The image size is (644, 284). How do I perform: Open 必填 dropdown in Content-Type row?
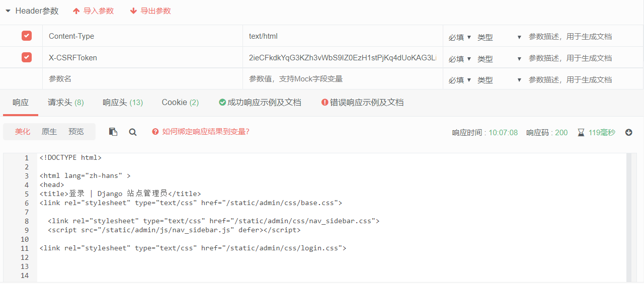(x=460, y=37)
